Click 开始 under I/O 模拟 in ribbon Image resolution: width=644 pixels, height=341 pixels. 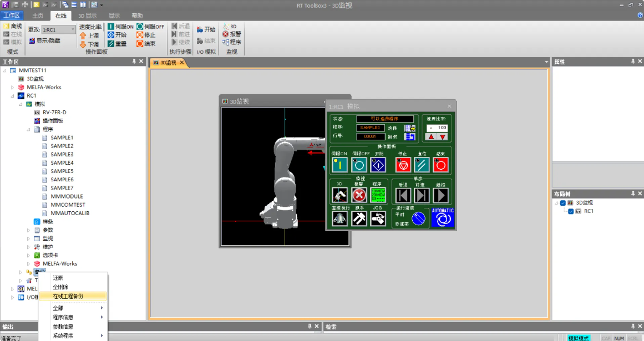(x=206, y=30)
